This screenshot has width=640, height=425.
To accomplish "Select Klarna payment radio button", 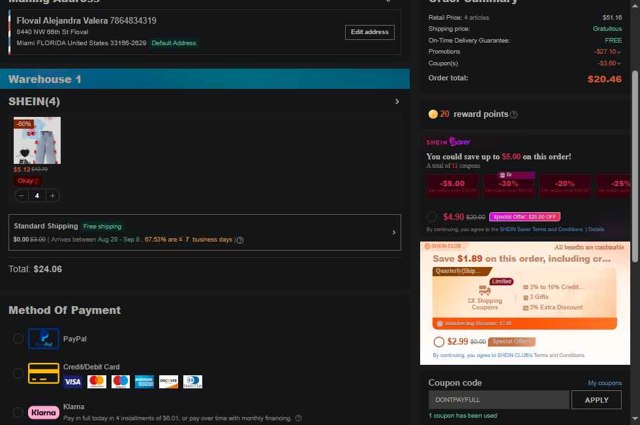I will click(18, 412).
